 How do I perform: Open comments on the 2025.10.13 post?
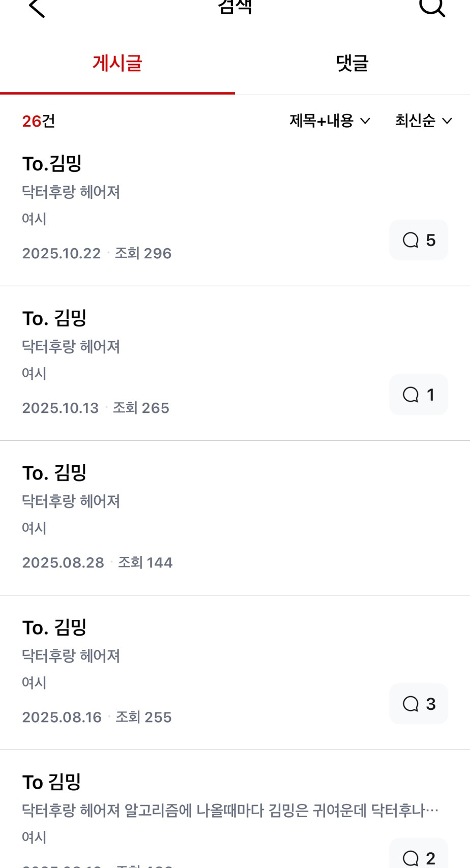click(x=419, y=395)
